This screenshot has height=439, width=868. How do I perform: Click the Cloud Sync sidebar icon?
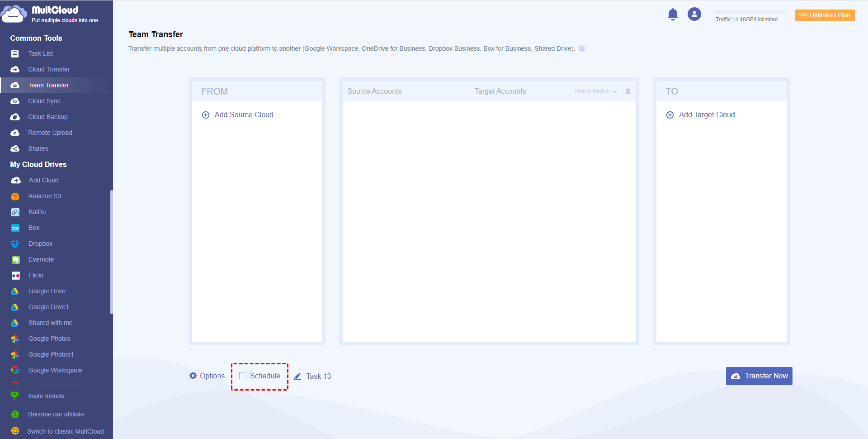(x=15, y=101)
